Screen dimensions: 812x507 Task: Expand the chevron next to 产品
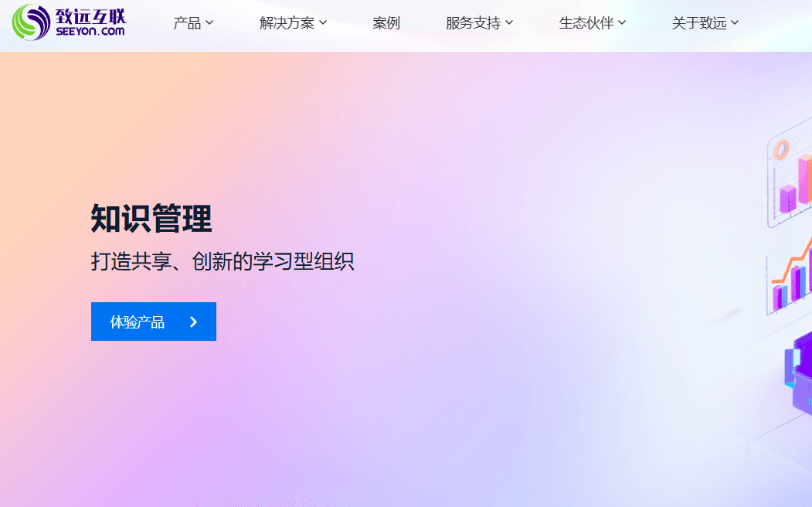[x=209, y=22]
